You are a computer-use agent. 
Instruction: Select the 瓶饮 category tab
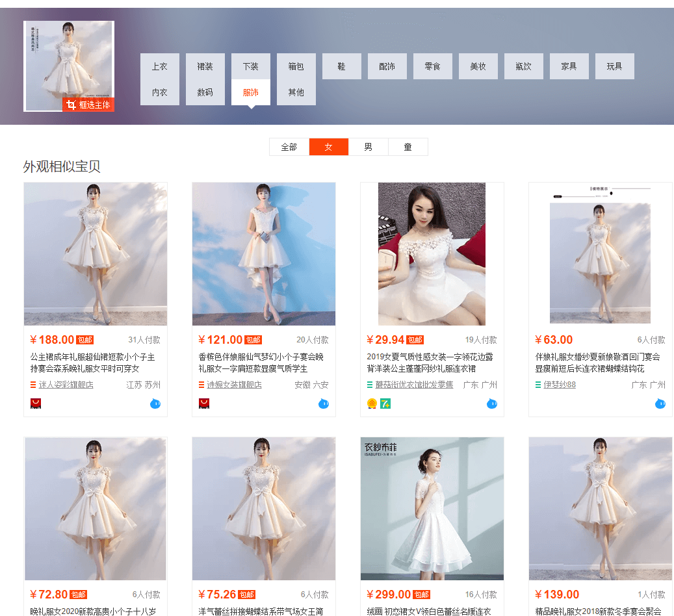tap(524, 66)
